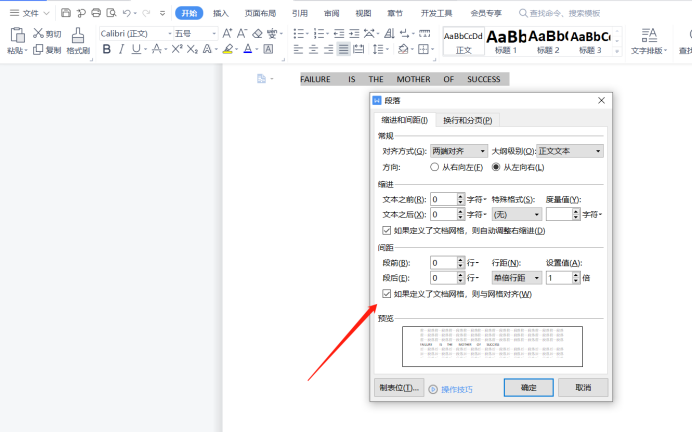Cancel the dialog with 取消
This screenshot has height=433, width=693.
(x=583, y=387)
